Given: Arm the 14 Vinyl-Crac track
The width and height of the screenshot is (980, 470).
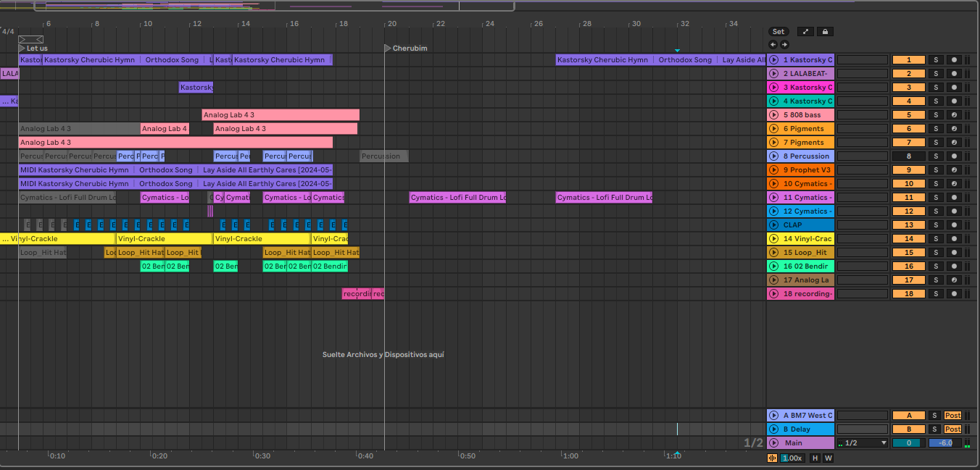Looking at the screenshot, I should (x=954, y=239).
